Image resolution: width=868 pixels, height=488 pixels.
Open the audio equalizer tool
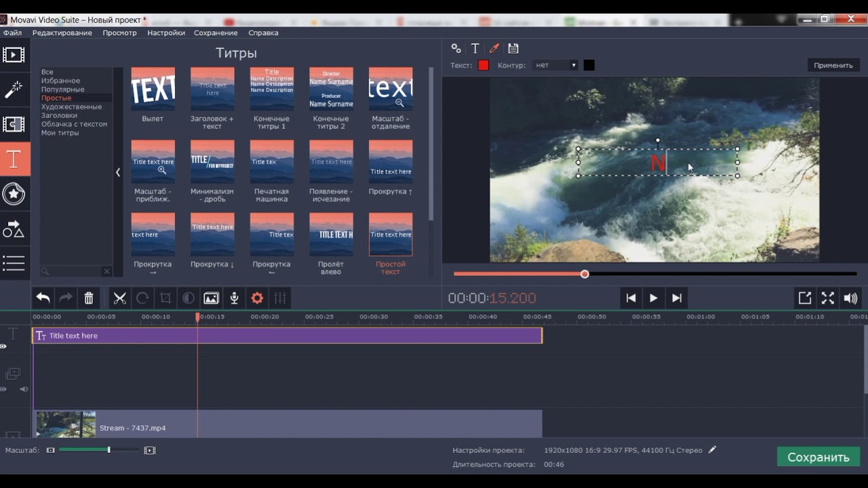pos(280,298)
